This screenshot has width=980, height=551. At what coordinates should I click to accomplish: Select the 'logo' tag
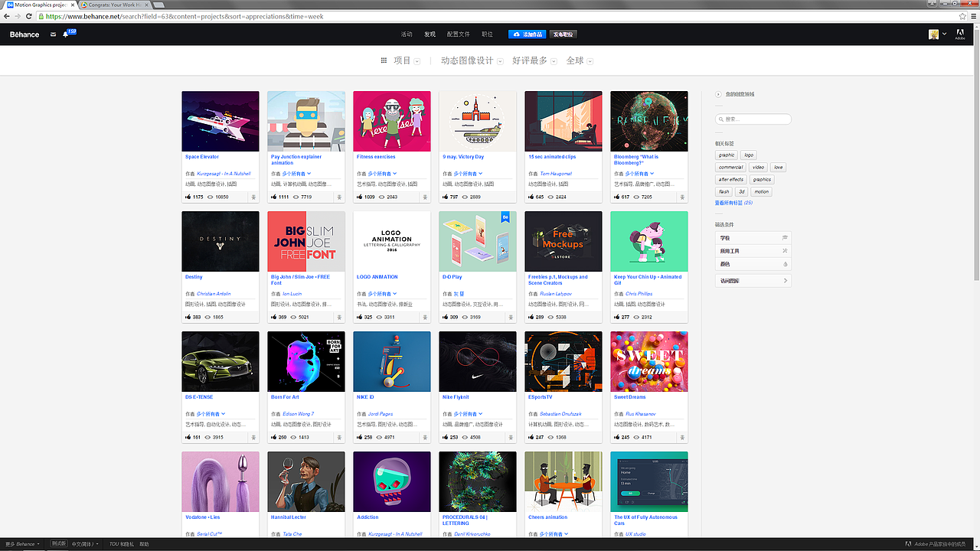(749, 155)
